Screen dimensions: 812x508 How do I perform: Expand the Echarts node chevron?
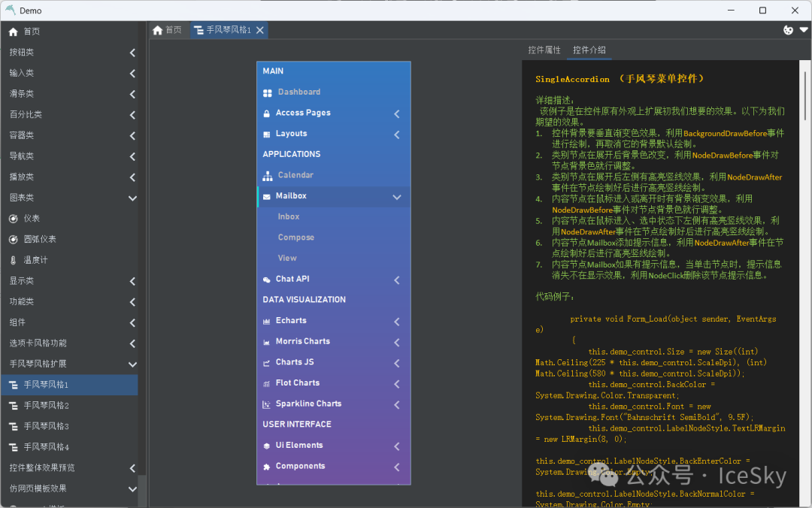coord(397,322)
